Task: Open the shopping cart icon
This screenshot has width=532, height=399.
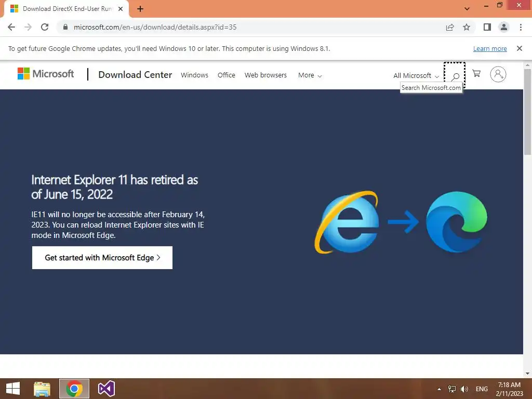Action: (476, 74)
